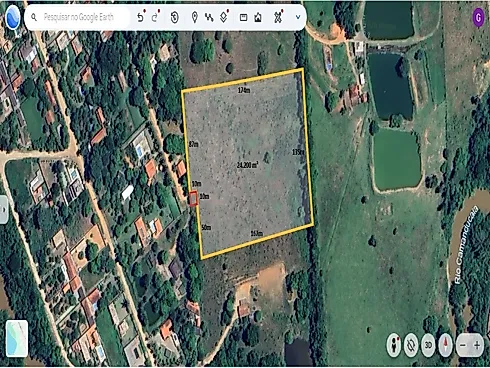Click the '163m' bottom edge label
Image resolution: width=490 pixels, height=368 pixels.
[x=257, y=233]
